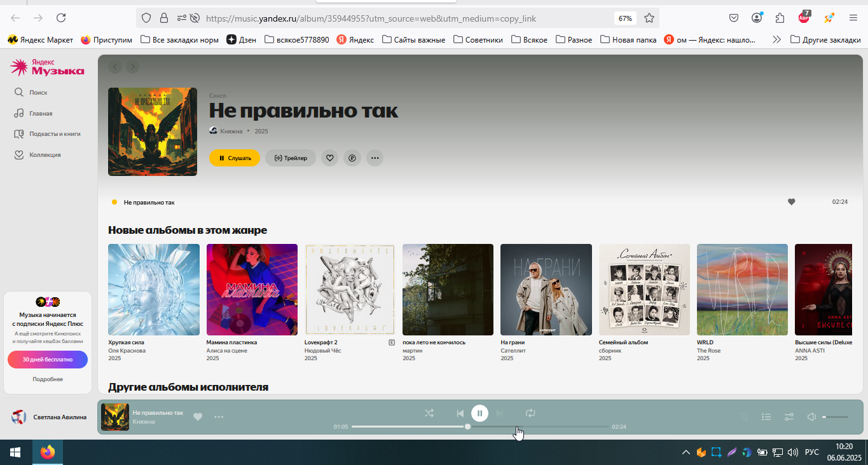Like the track in the track list

click(792, 202)
